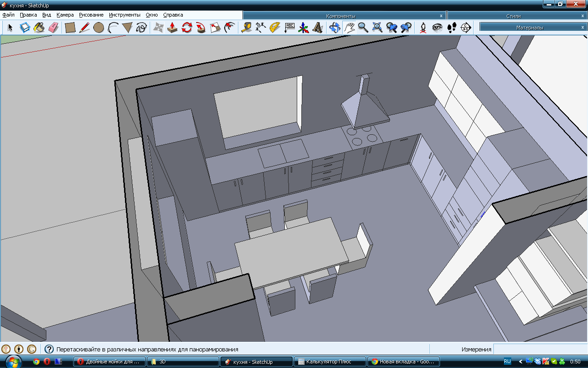This screenshot has width=588, height=368.
Task: Activate the Section Plane tool
Action: (x=466, y=28)
